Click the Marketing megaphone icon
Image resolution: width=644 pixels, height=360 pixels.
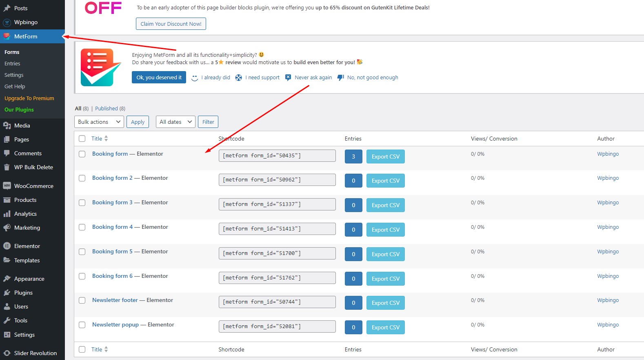coord(7,228)
